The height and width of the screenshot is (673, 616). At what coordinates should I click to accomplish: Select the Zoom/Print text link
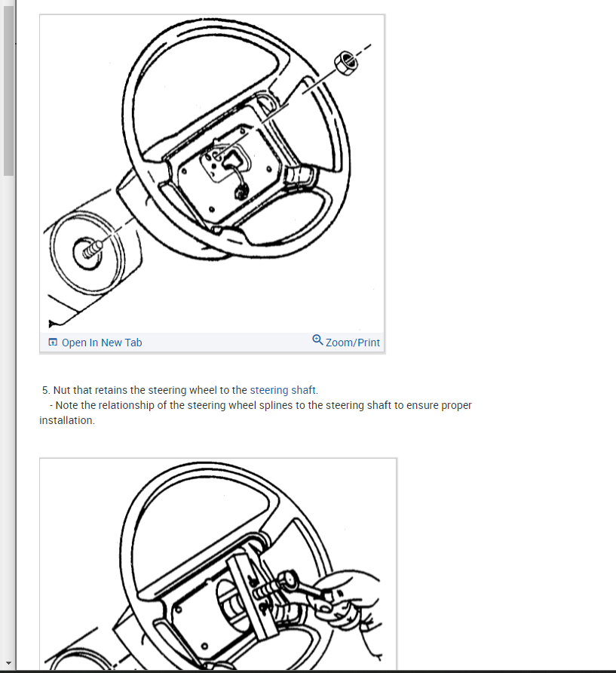click(x=353, y=343)
